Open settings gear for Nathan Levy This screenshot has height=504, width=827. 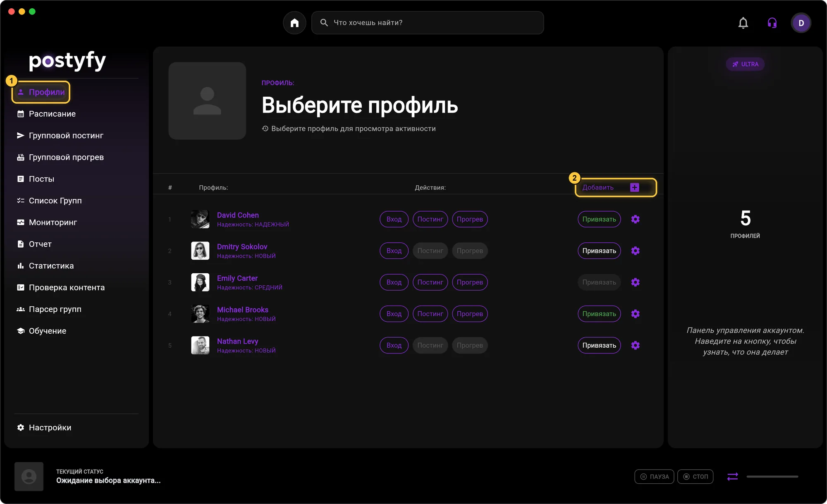[636, 345]
